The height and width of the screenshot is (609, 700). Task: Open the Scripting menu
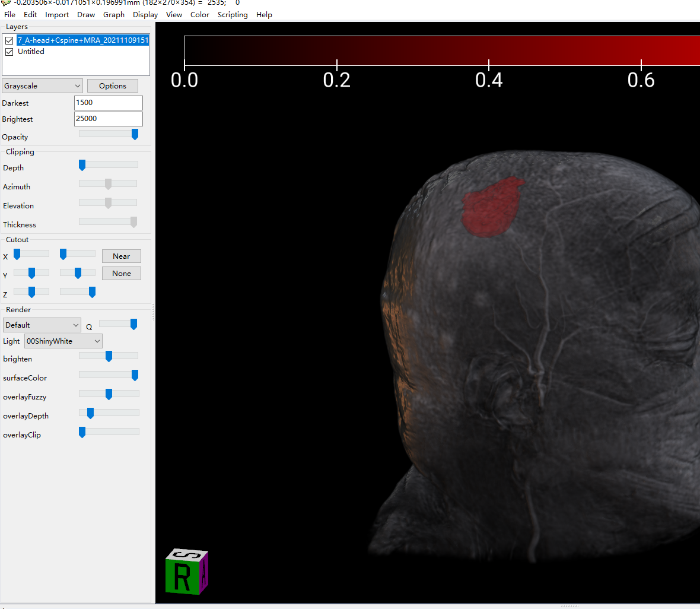click(232, 15)
